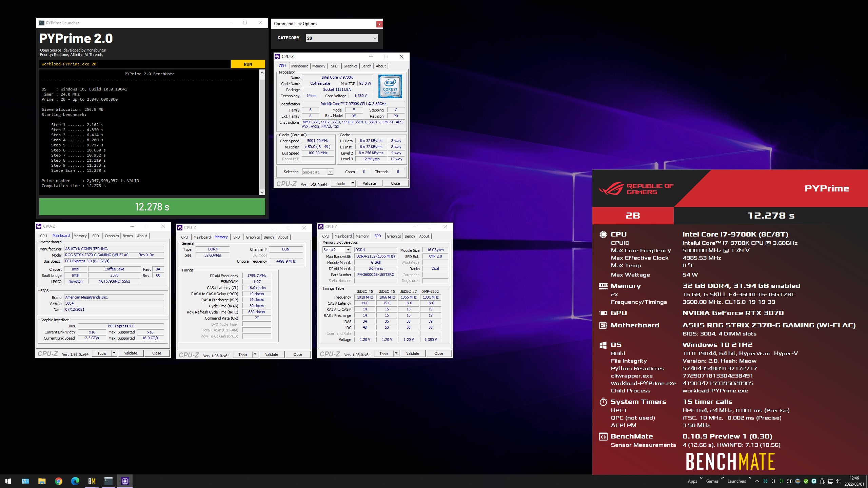The width and height of the screenshot is (868, 488).
Task: Expand Tools arrow in Mainboard CPU-Z window
Action: 114,353
